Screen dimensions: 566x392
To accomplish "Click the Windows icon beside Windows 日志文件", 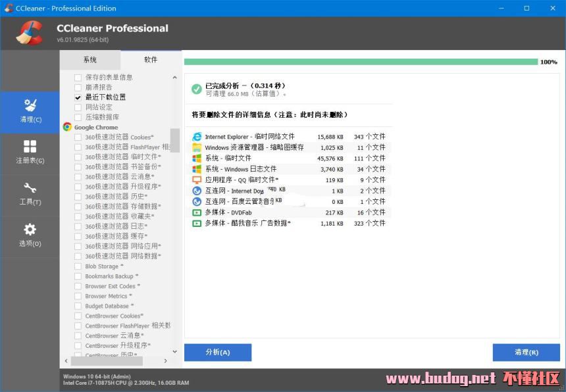I will point(197,169).
